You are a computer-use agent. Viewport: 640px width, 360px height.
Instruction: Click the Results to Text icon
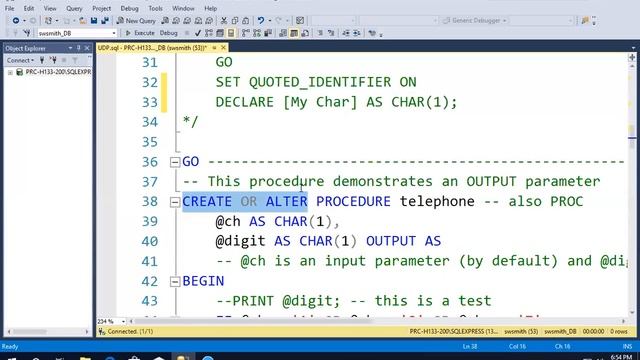point(283,33)
